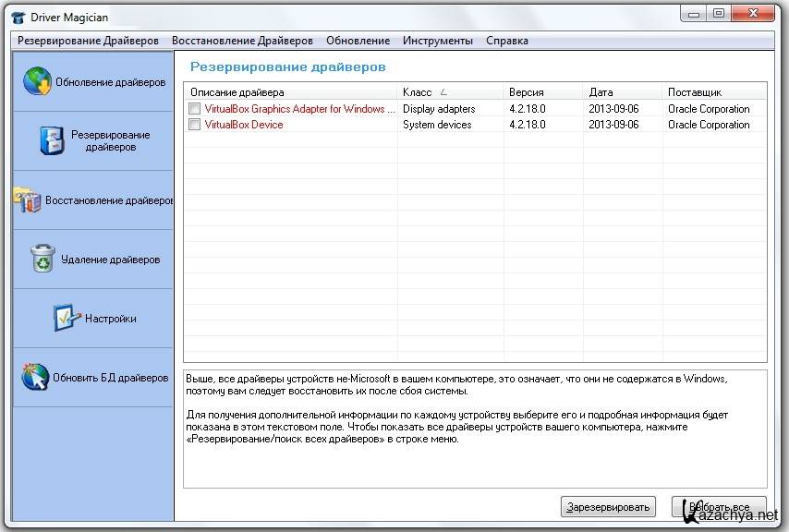The height and width of the screenshot is (532, 789).
Task: Check the VirtualBox Graphics Adapter checkbox
Action: [194, 109]
